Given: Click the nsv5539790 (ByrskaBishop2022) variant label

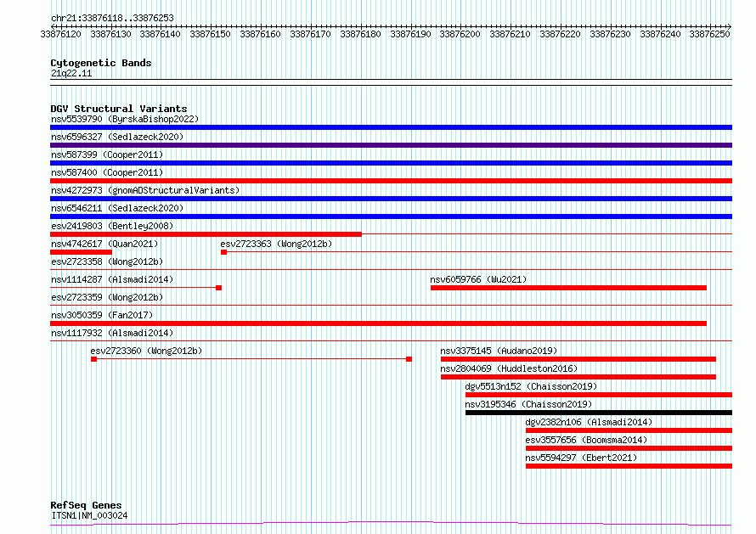Looking at the screenshot, I should 125,119.
